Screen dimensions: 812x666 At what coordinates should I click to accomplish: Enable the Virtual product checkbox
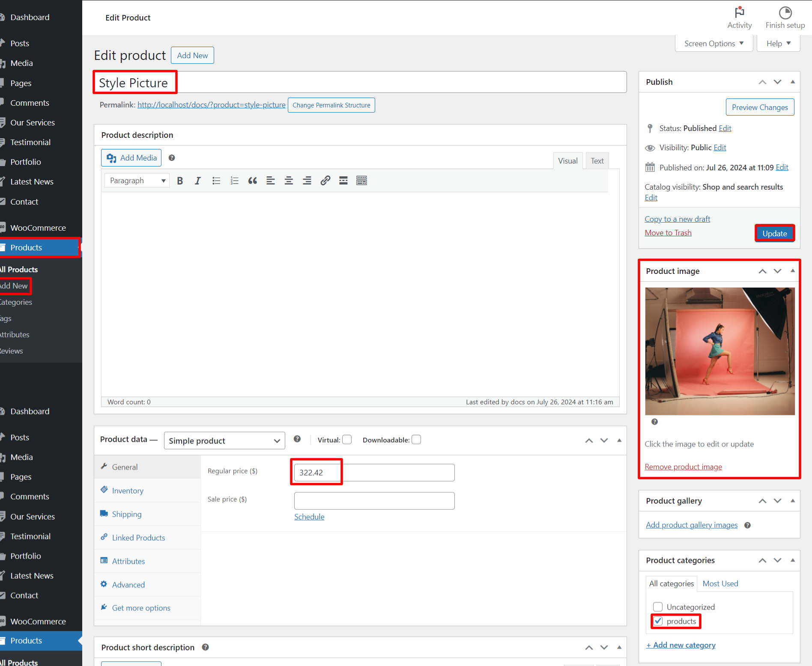(347, 440)
